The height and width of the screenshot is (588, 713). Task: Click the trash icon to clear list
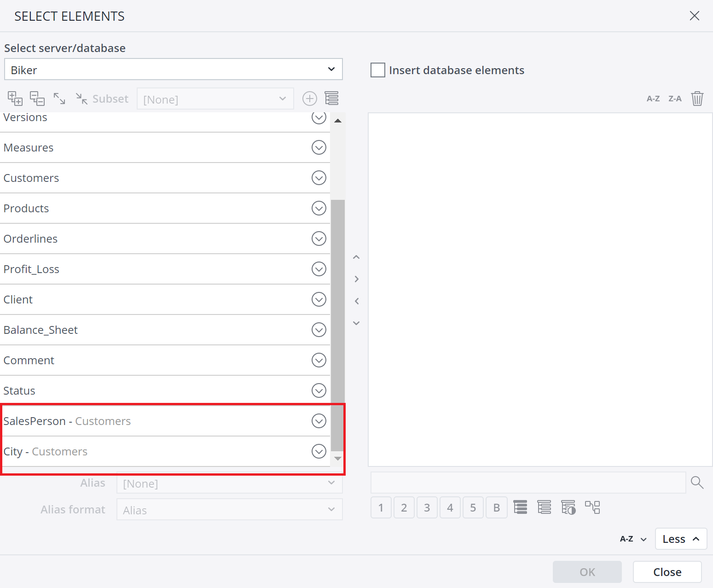[697, 99]
